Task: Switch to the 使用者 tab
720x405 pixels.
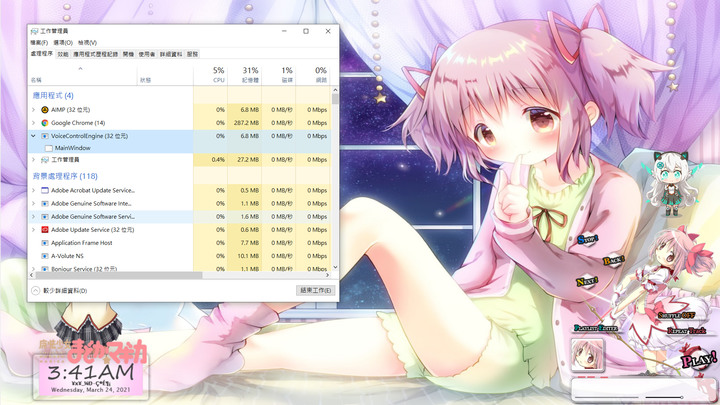Action: click(146, 54)
